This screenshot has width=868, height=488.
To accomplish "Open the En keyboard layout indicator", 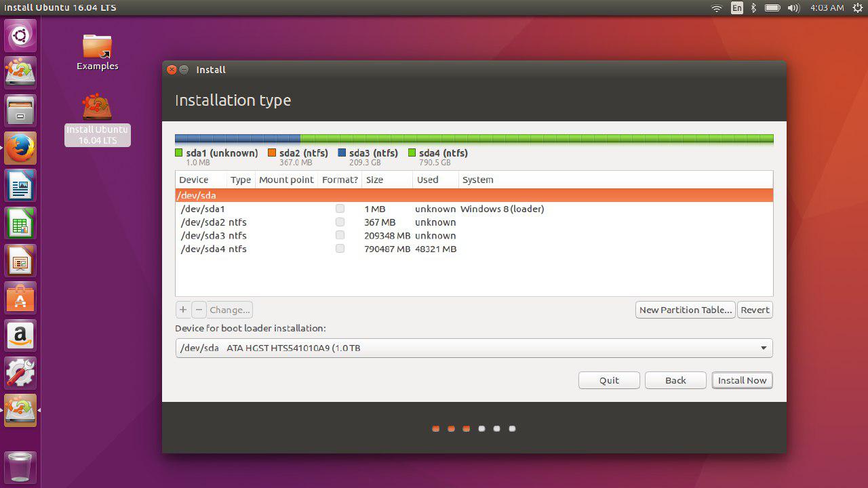I will 737,7.
